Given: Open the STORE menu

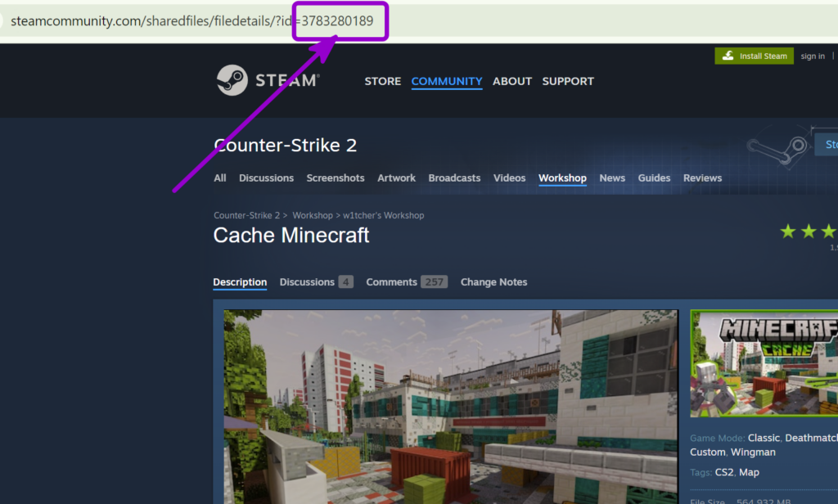Looking at the screenshot, I should (383, 81).
